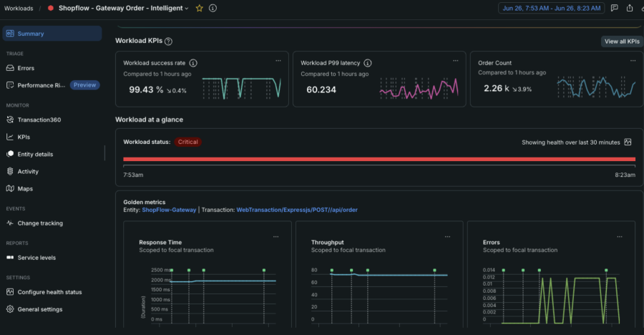
Task: Click the Critical status badge
Action: 187,142
